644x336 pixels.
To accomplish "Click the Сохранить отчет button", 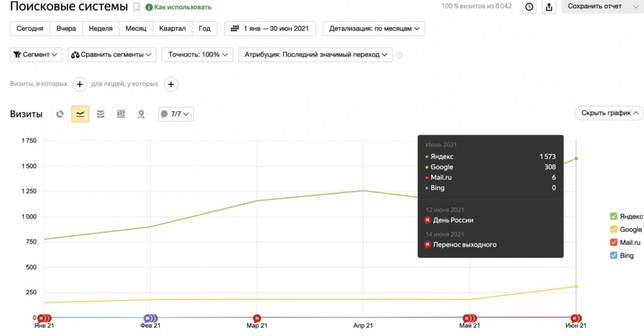I will coord(600,6).
